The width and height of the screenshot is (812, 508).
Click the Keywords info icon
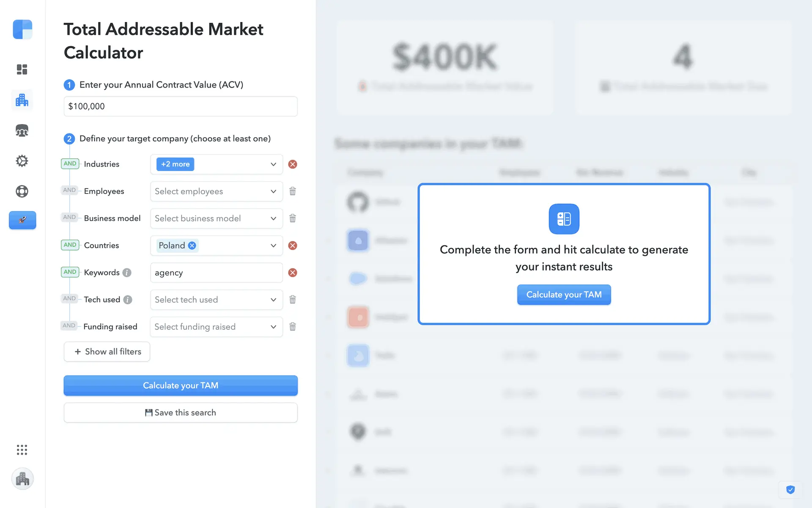[x=127, y=273]
